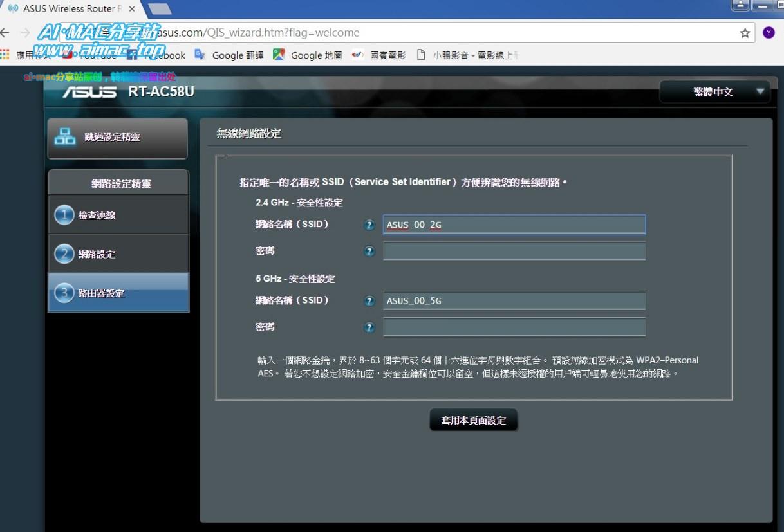Go to step 3 路由器設定
784x532 pixels.
click(x=118, y=293)
